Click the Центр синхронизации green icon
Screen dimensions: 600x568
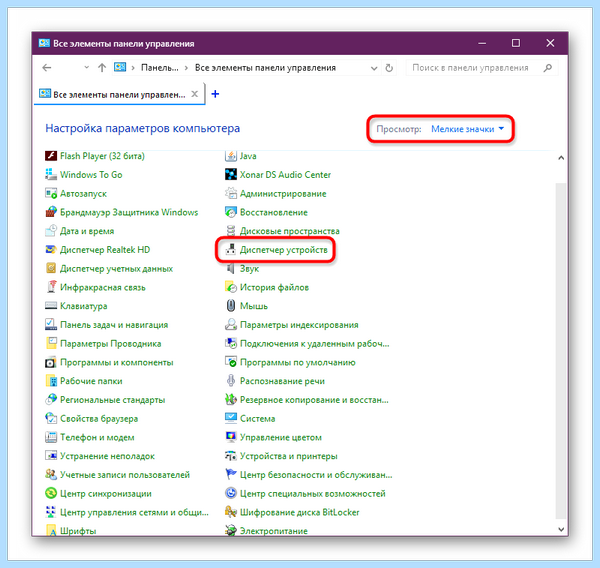(51, 493)
